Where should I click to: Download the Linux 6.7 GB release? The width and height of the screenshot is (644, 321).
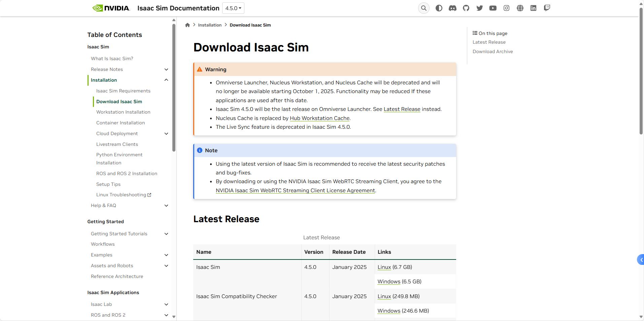click(383, 267)
